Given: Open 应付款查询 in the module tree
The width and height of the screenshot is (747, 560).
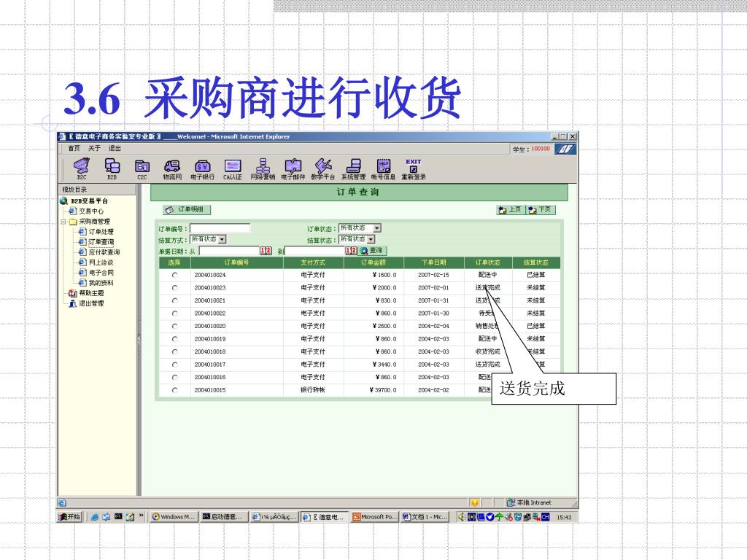Looking at the screenshot, I should tap(104, 252).
